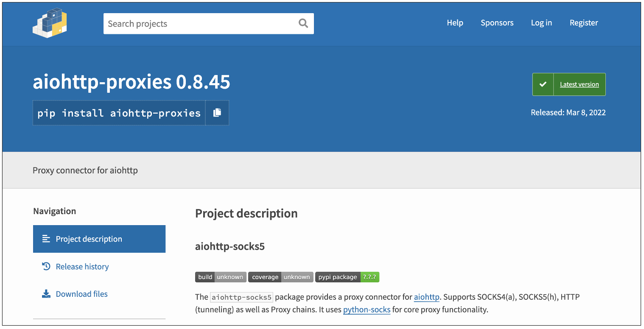Click the build unknown badge
This screenshot has height=329, width=644.
(221, 277)
